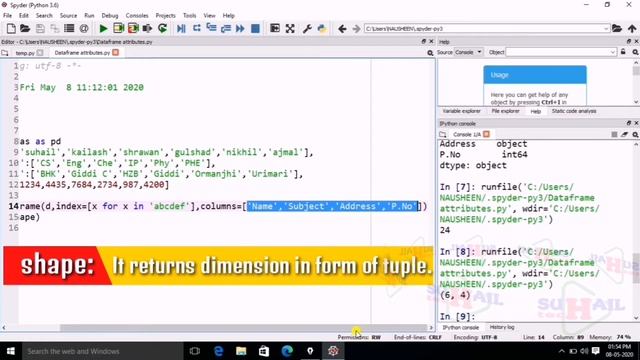Open the Windows Start menu

(x=11, y=351)
